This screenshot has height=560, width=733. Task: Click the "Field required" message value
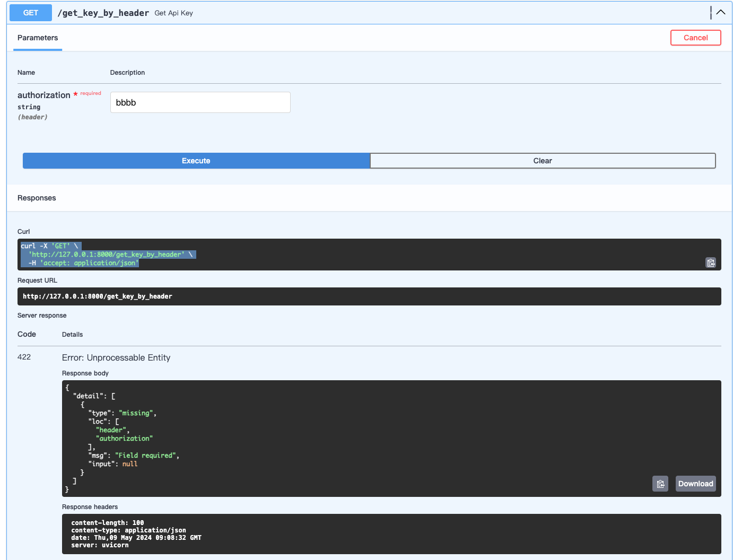point(146,456)
